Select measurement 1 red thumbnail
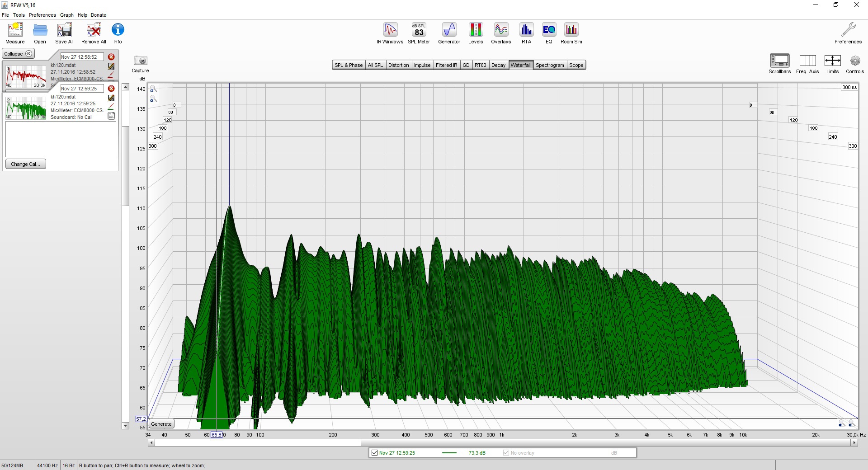Viewport: 868px width, 470px height. 26,76
